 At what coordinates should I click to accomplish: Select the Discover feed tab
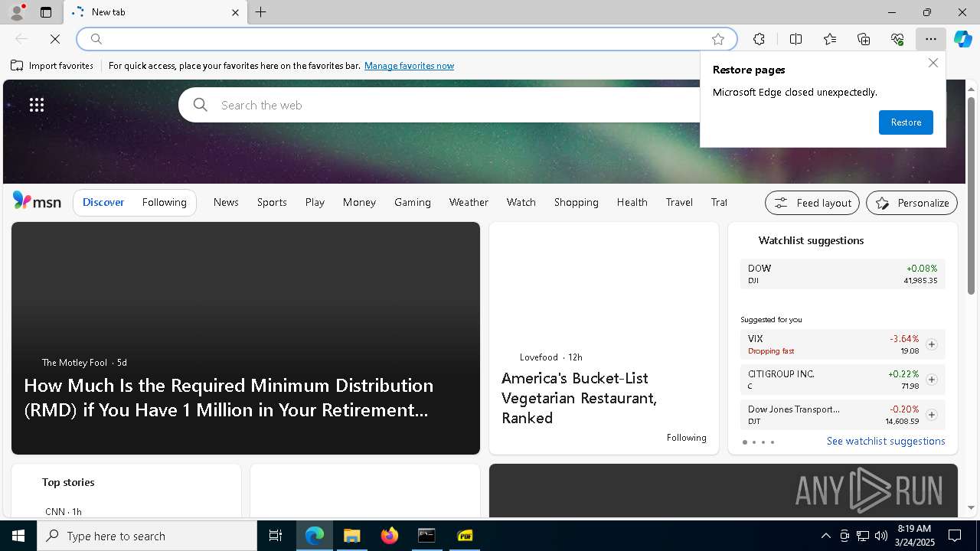coord(103,202)
